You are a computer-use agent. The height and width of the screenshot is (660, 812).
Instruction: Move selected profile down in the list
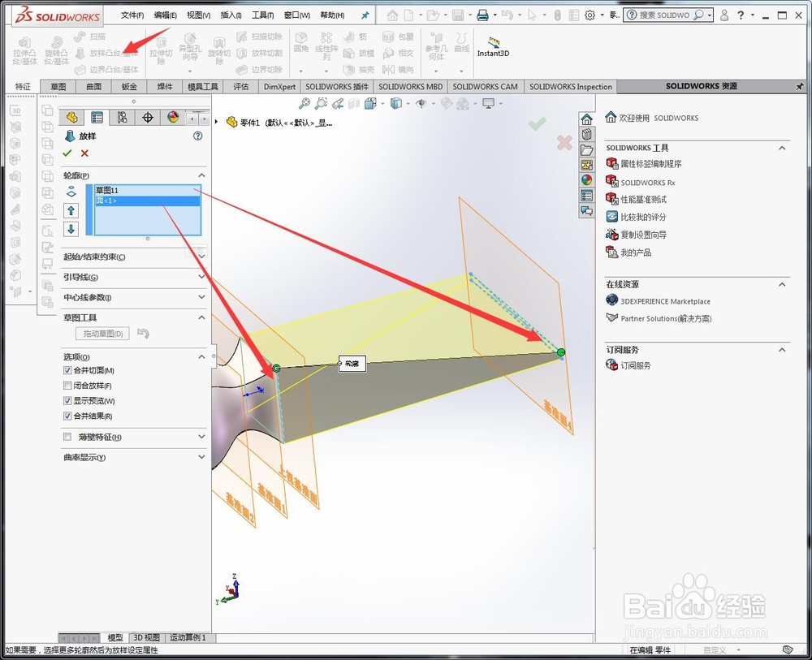71,228
